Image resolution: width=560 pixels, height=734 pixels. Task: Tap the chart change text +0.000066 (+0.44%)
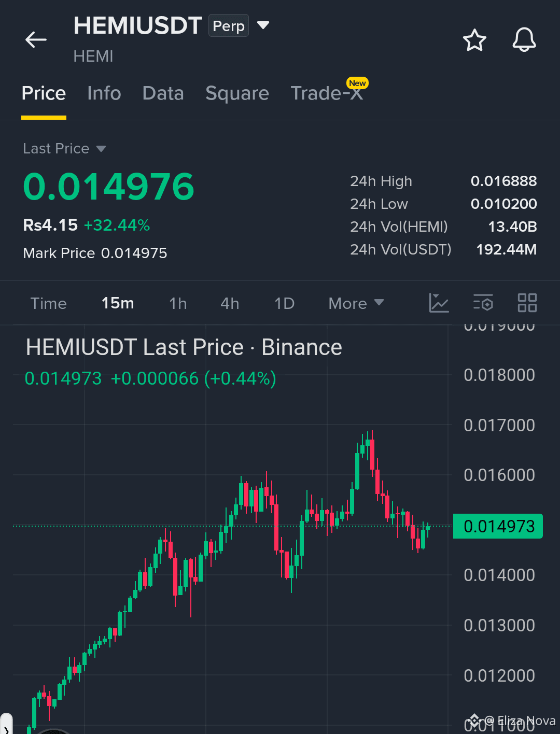coord(193,378)
